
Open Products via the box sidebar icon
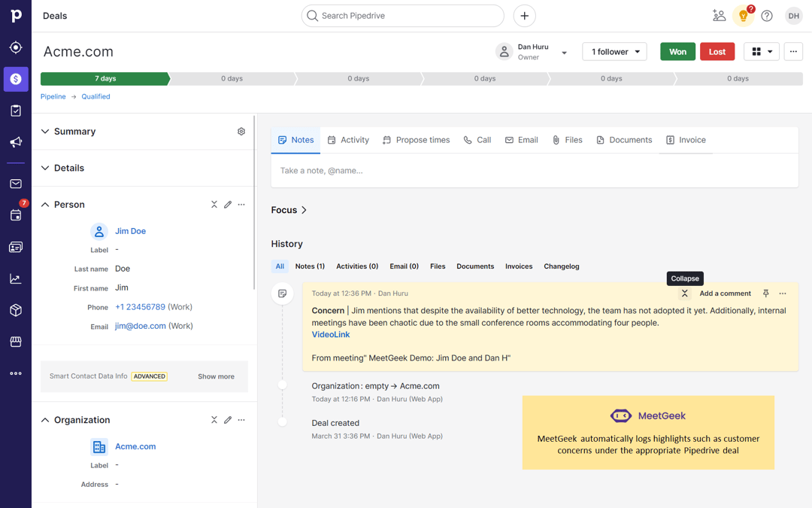click(16, 310)
